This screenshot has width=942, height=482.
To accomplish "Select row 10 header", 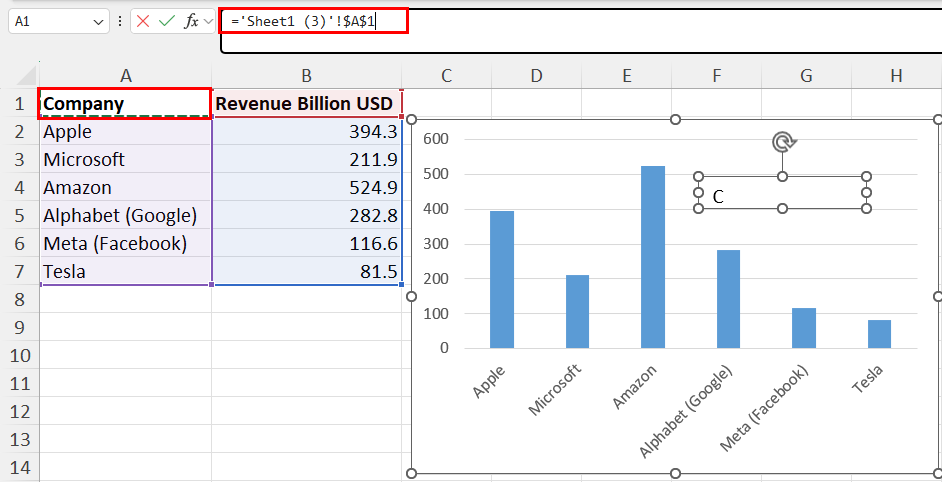I will click(20, 355).
